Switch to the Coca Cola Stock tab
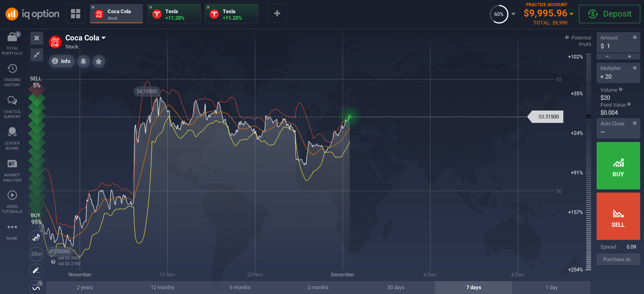The height and width of the screenshot is (294, 644). [x=116, y=14]
